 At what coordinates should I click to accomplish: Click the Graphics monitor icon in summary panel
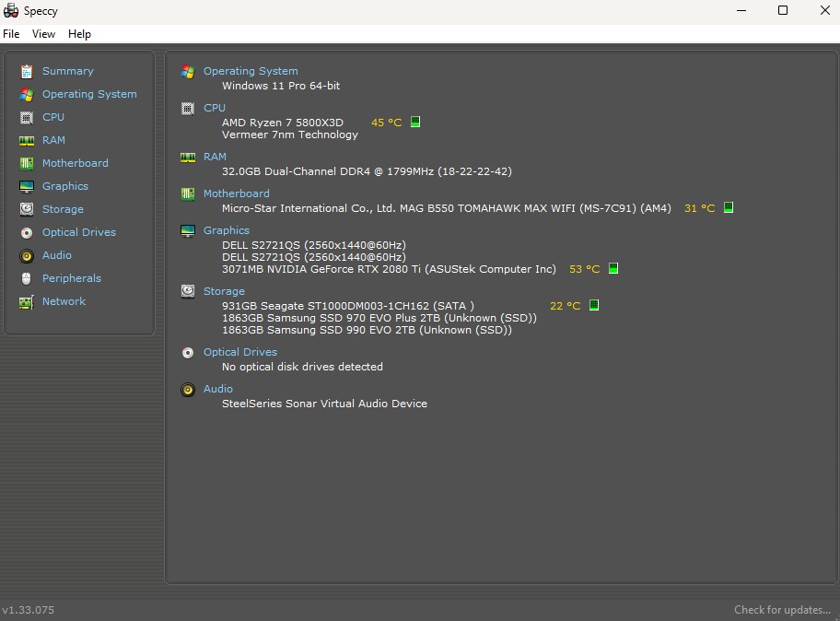tap(188, 230)
